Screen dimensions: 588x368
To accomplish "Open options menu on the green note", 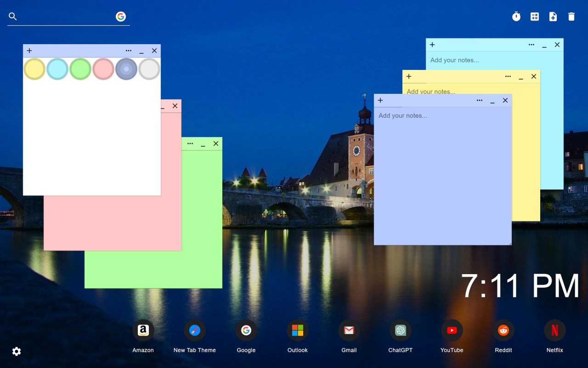I will pyautogui.click(x=190, y=144).
